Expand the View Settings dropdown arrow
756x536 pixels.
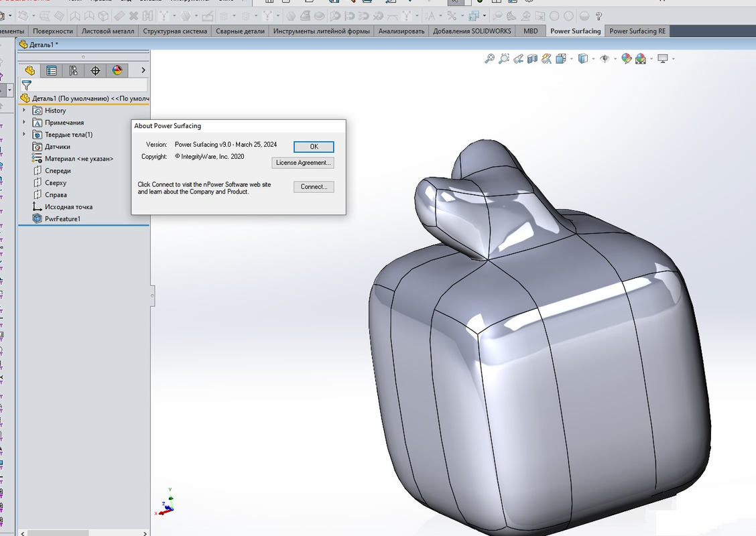673,59
